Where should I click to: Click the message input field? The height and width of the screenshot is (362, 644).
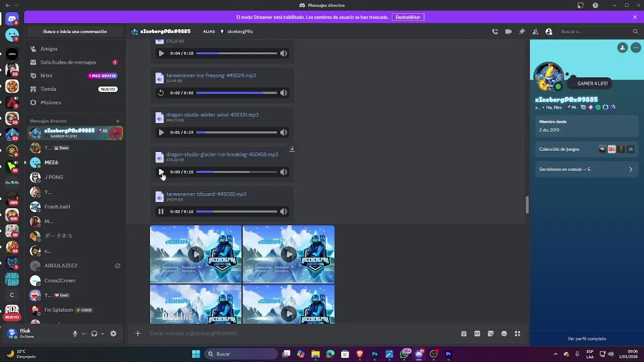(301, 333)
